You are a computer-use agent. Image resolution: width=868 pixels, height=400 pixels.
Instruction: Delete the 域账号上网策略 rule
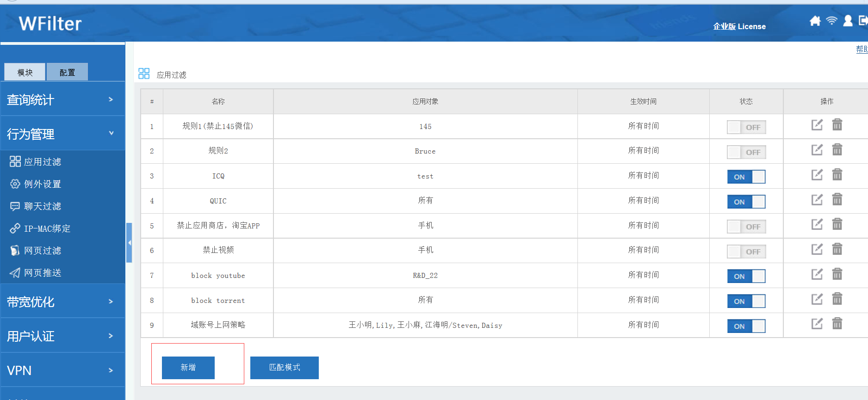pos(837,324)
